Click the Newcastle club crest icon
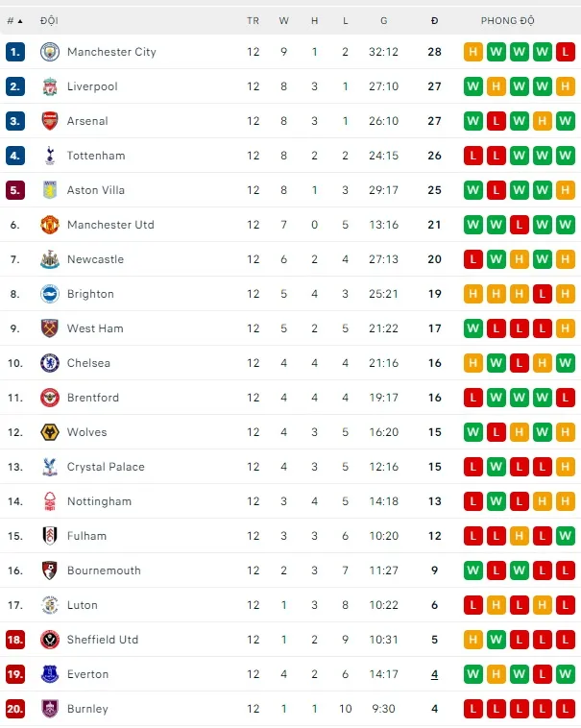The height and width of the screenshot is (728, 581). (49, 259)
